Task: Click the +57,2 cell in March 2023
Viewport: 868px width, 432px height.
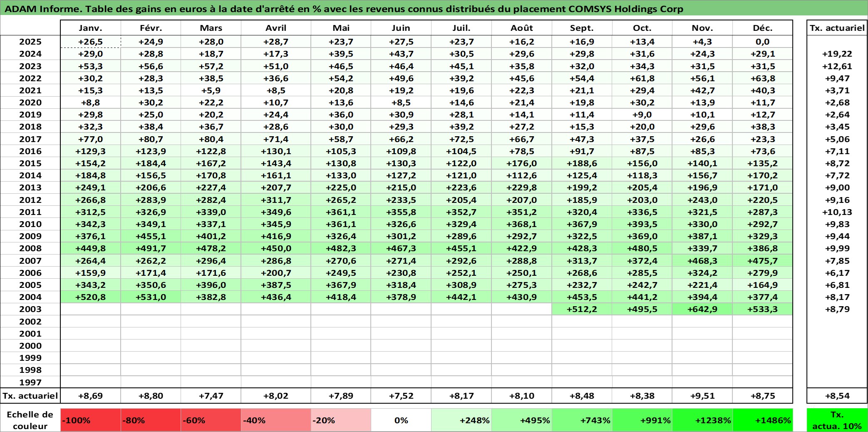Action: (211, 66)
